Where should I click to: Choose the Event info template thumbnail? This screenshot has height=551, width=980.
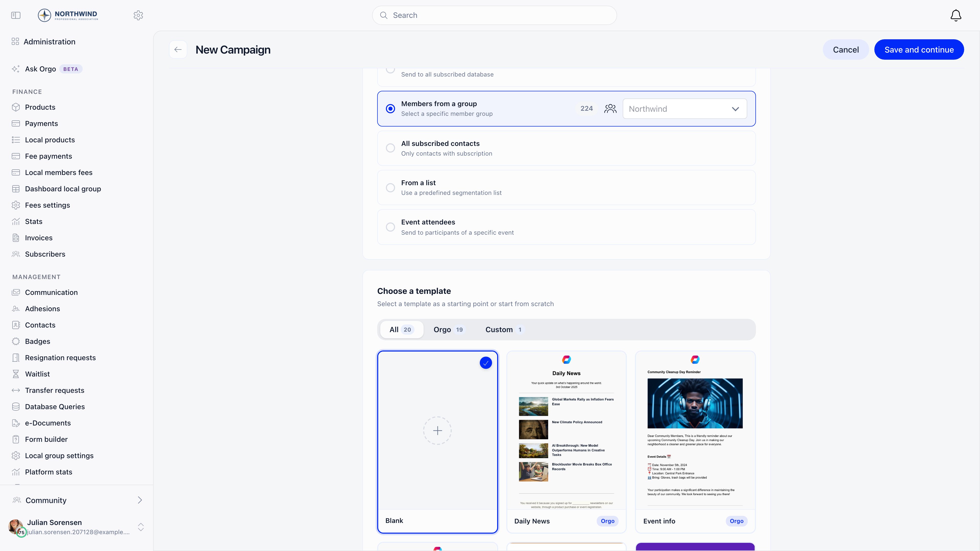[x=695, y=430]
